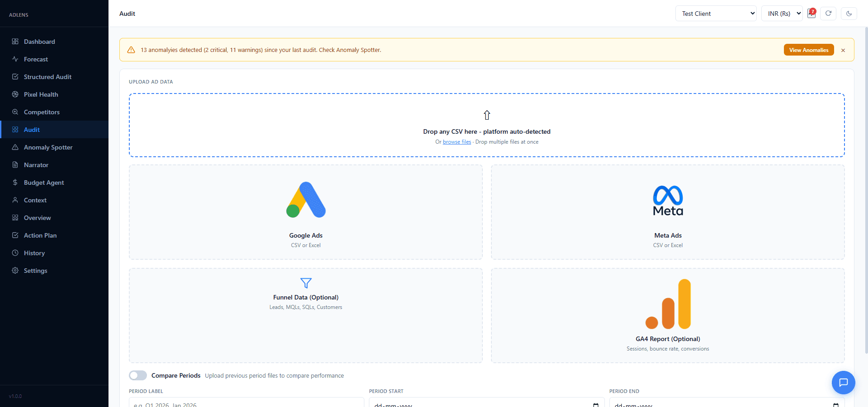Select the Pixel Health sidebar icon

pos(15,94)
